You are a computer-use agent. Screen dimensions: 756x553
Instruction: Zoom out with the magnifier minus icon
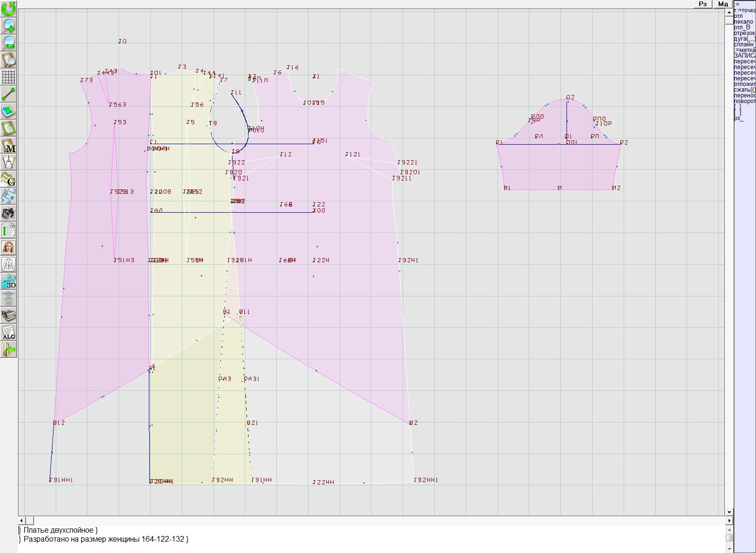click(x=9, y=43)
